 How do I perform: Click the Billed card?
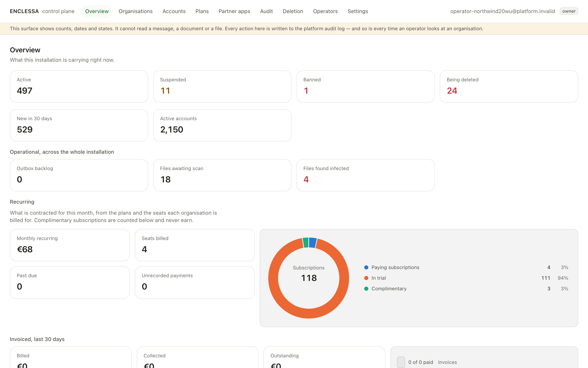point(71,357)
